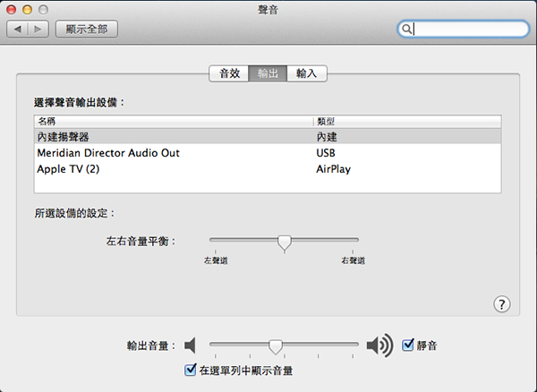Click the magnifier icon in search field

pyautogui.click(x=406, y=30)
